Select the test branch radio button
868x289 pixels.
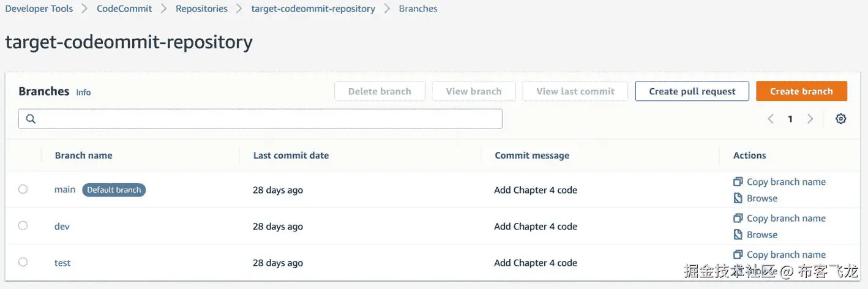tap(23, 262)
